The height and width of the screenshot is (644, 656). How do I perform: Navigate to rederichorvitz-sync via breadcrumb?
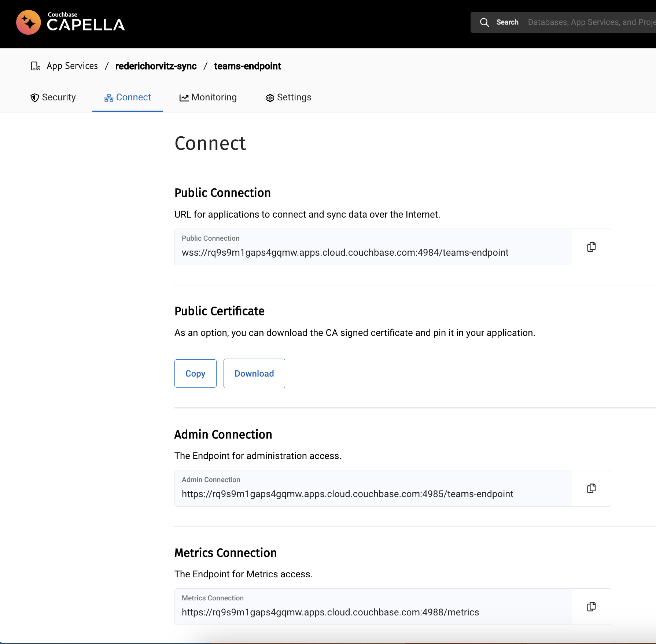[x=156, y=66]
